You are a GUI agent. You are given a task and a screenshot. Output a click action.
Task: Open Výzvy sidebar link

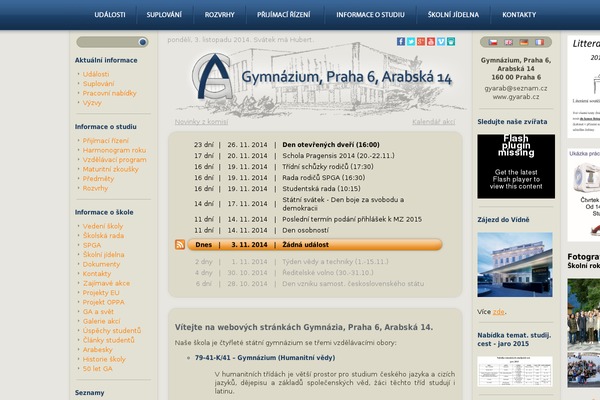click(92, 103)
